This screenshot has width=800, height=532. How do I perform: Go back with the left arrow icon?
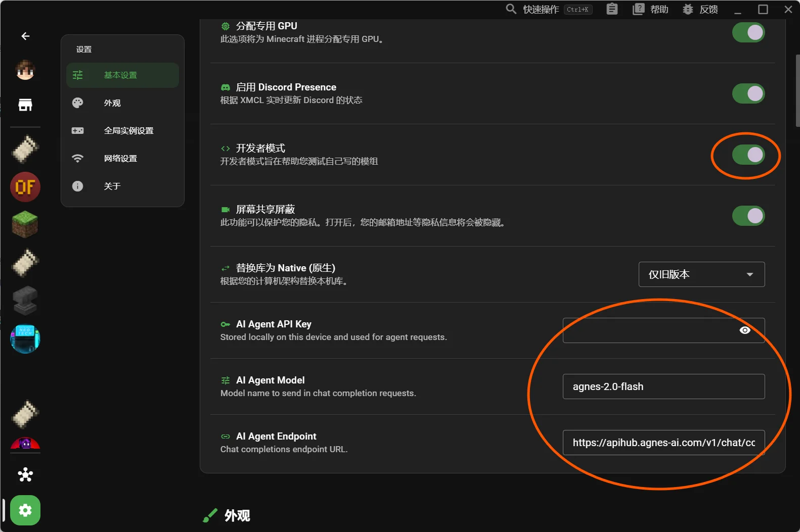(25, 36)
